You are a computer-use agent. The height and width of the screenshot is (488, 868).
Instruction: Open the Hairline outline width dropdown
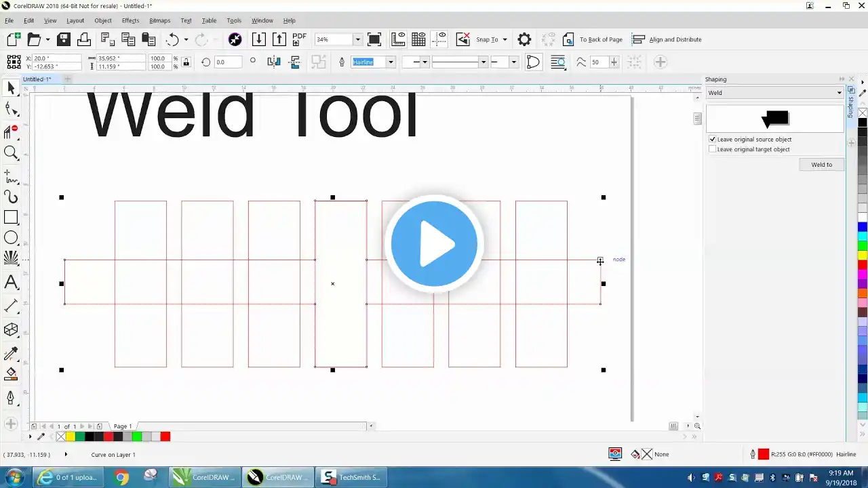pyautogui.click(x=391, y=62)
